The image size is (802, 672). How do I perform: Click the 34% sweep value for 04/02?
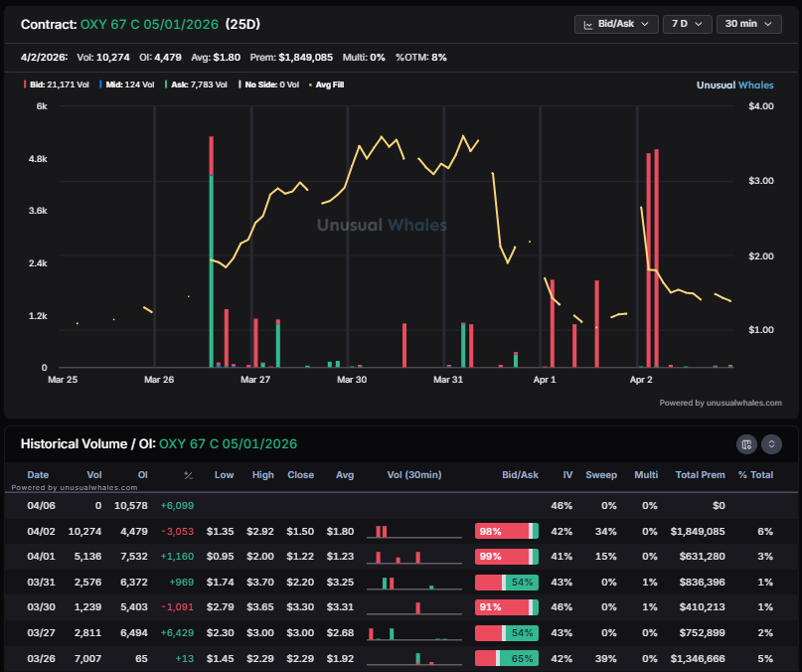[606, 531]
